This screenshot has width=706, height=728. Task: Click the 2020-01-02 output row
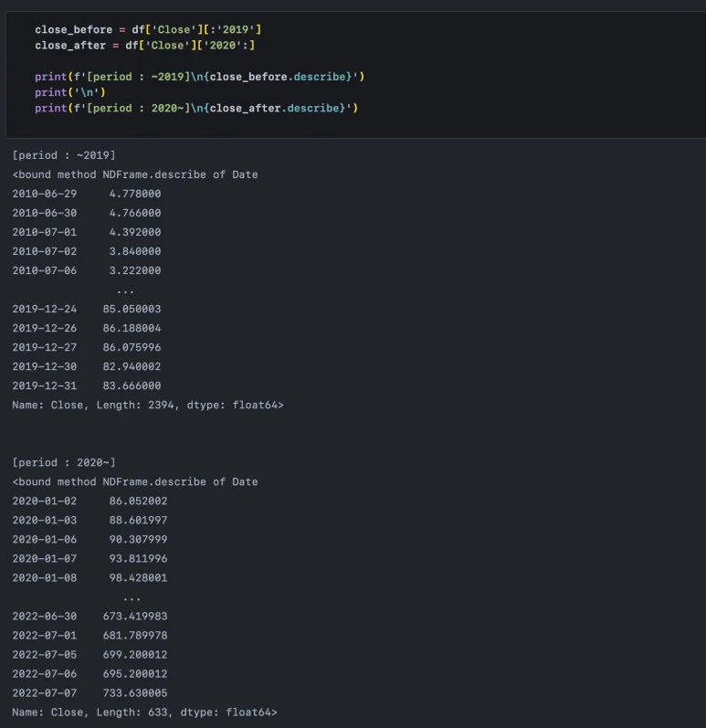point(90,501)
